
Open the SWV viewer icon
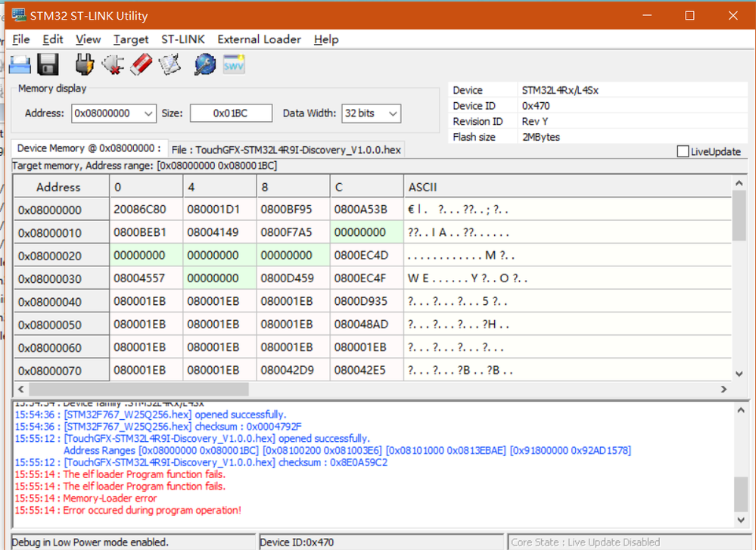click(x=234, y=64)
